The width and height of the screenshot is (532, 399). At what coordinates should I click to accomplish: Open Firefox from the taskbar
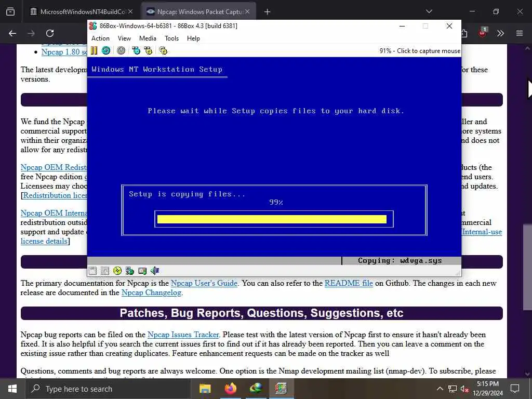(230, 389)
